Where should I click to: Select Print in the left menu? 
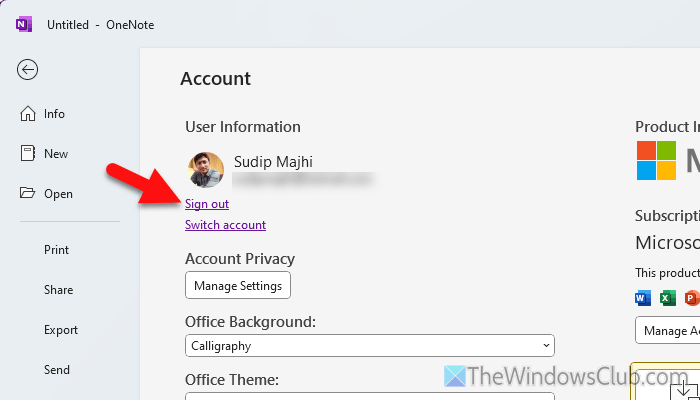[x=56, y=250]
